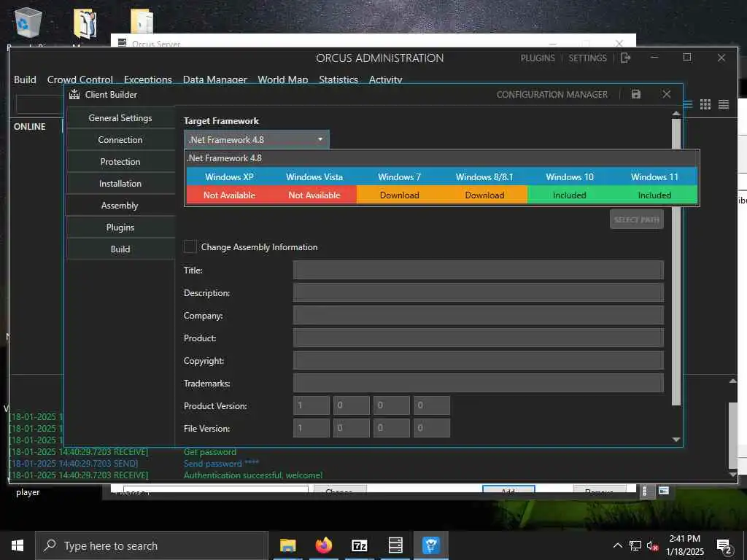Viewport: 747px width, 560px height.
Task: Click the Description input field
Action: click(x=479, y=292)
